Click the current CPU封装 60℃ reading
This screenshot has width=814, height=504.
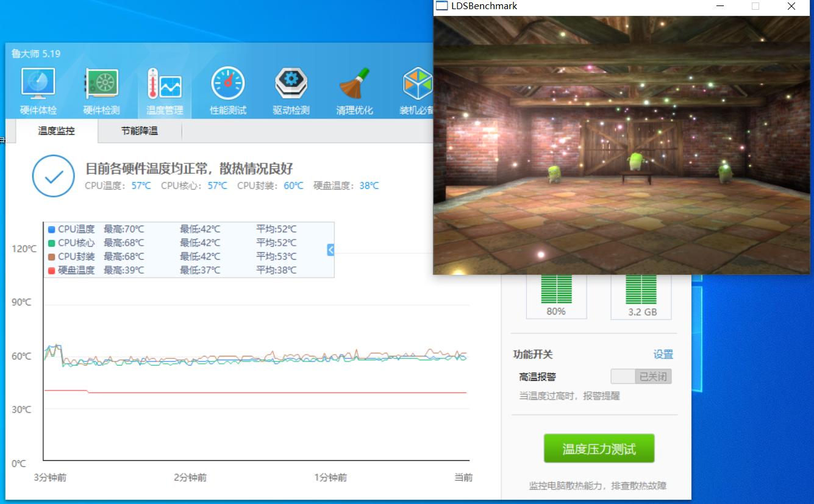point(293,186)
